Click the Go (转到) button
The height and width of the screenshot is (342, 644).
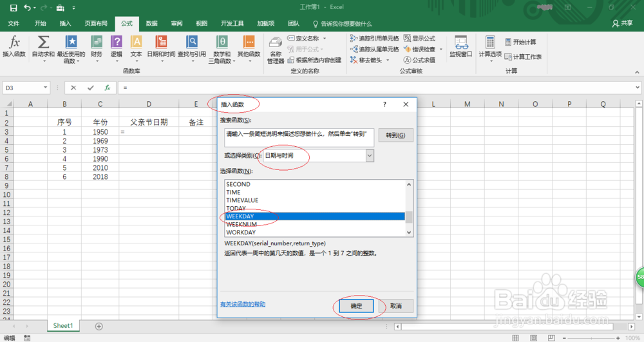(395, 135)
